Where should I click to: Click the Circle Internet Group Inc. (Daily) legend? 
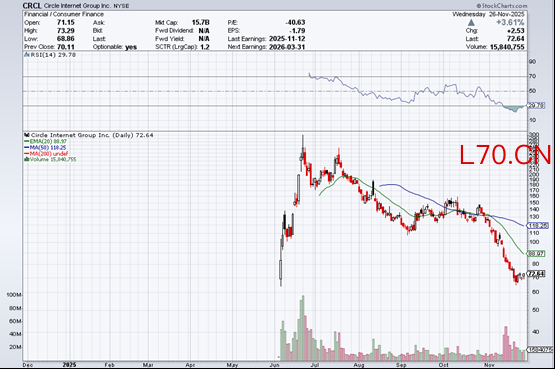(x=92, y=135)
